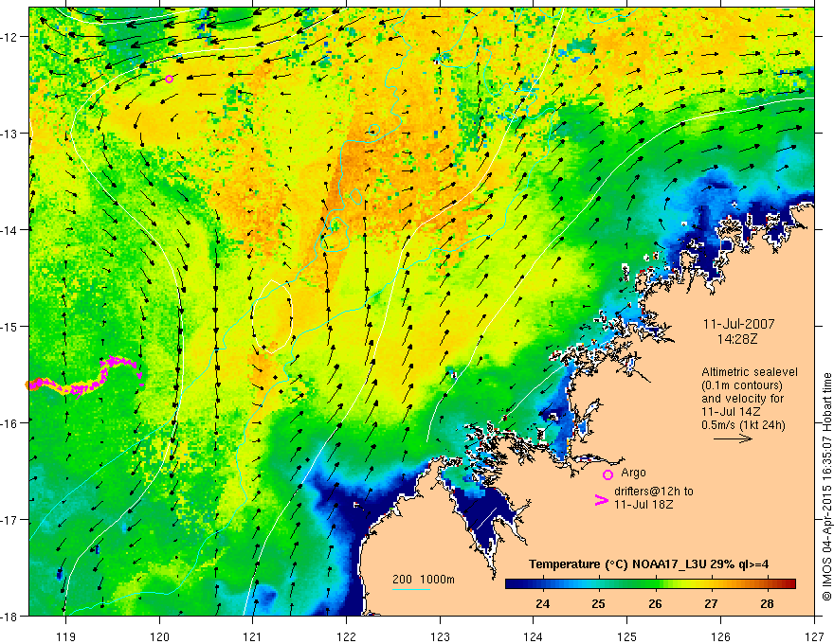Click the Argo float marker near 120°E, 12.5°S

(x=169, y=80)
